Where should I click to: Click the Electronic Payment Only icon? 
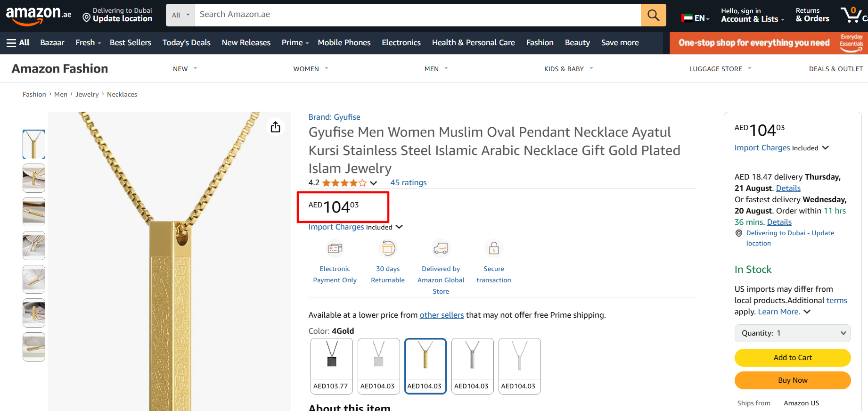pos(335,248)
